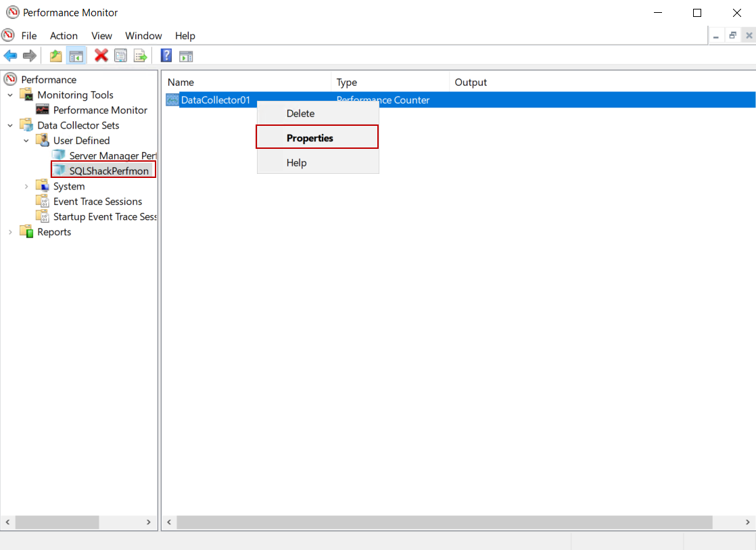Choose Help from the context menu
The image size is (756, 550).
click(x=318, y=162)
